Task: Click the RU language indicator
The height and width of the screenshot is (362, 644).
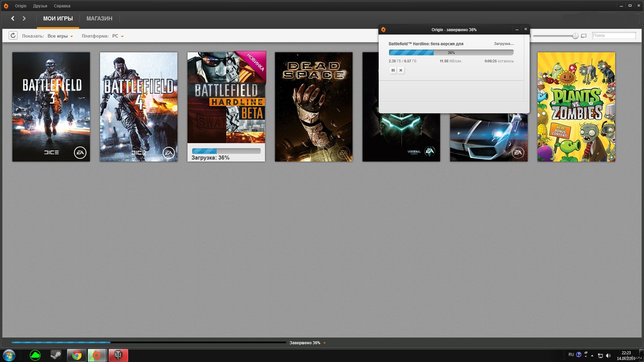Action: 571,355
